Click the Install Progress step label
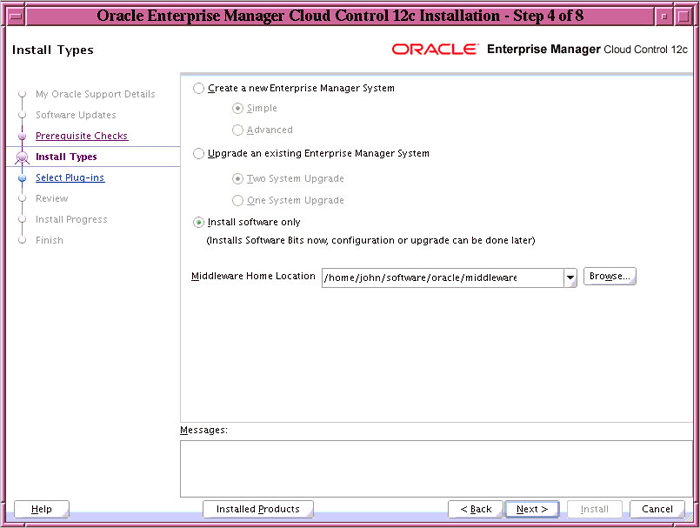700x528 pixels. point(71,220)
